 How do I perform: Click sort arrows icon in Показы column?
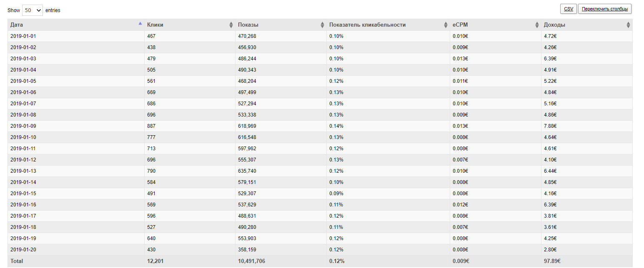(x=322, y=25)
